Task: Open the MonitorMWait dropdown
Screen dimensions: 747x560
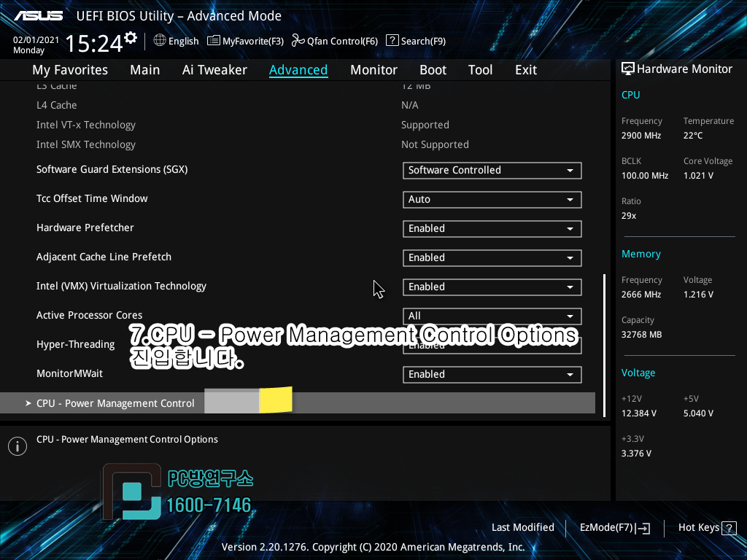Action: pyautogui.click(x=492, y=375)
